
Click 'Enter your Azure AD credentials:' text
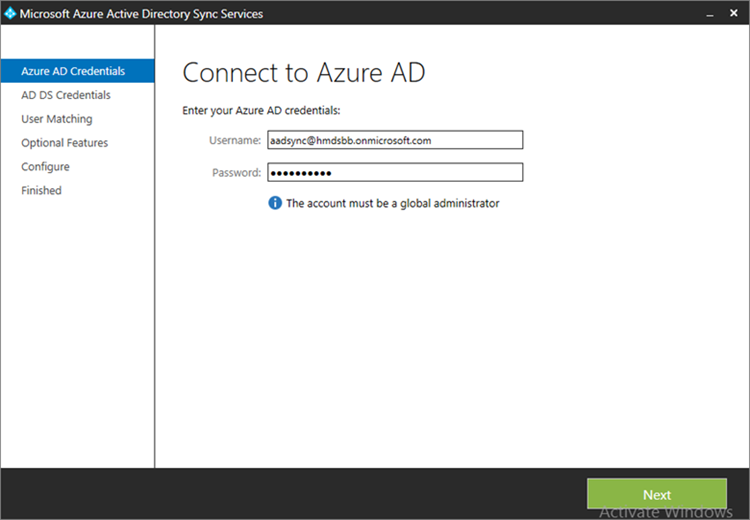pyautogui.click(x=261, y=111)
